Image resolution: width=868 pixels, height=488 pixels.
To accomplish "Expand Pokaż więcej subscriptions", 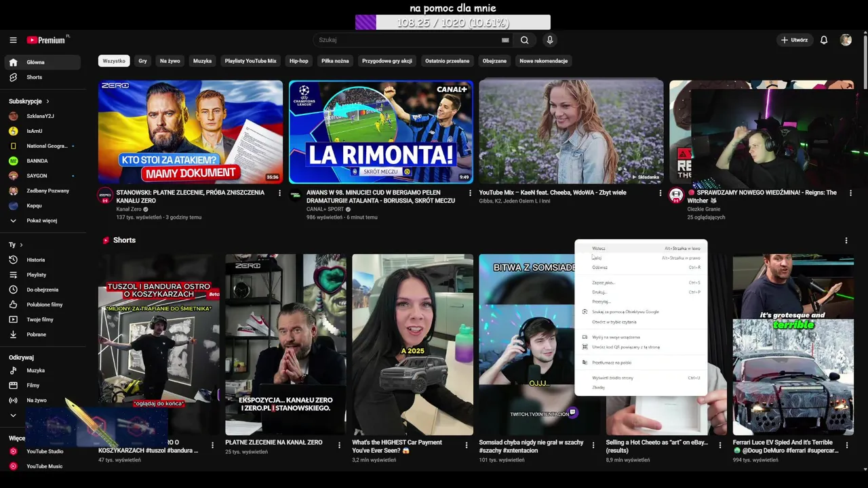I will coord(42,220).
